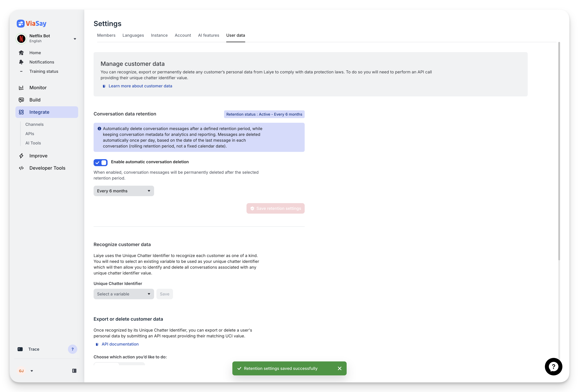Dismiss the retention settings saved notification

tap(340, 368)
